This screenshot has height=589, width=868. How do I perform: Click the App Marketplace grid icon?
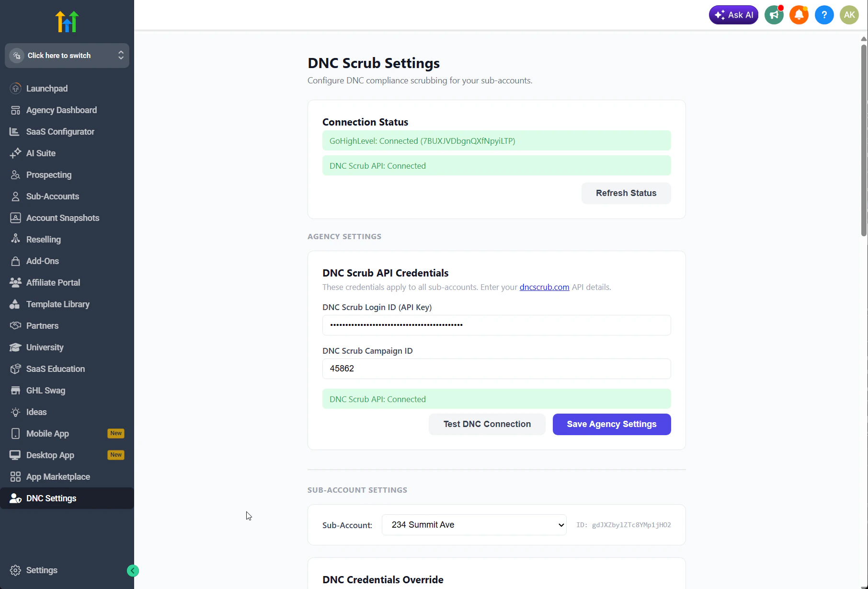coord(15,476)
